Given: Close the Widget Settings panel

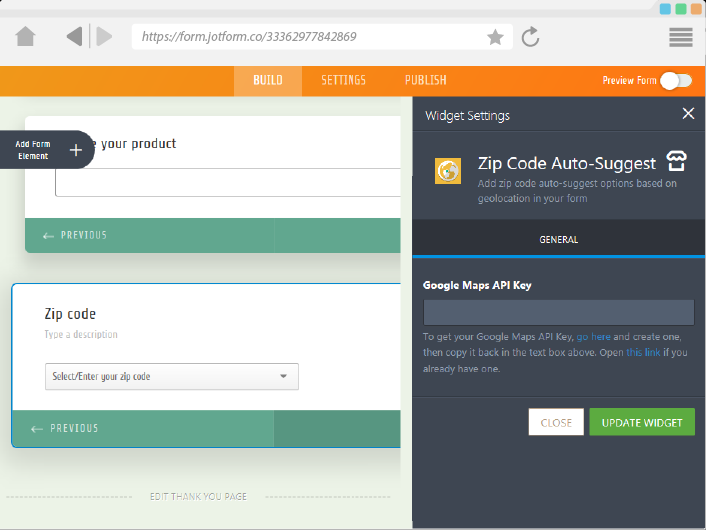Looking at the screenshot, I should coord(688,114).
